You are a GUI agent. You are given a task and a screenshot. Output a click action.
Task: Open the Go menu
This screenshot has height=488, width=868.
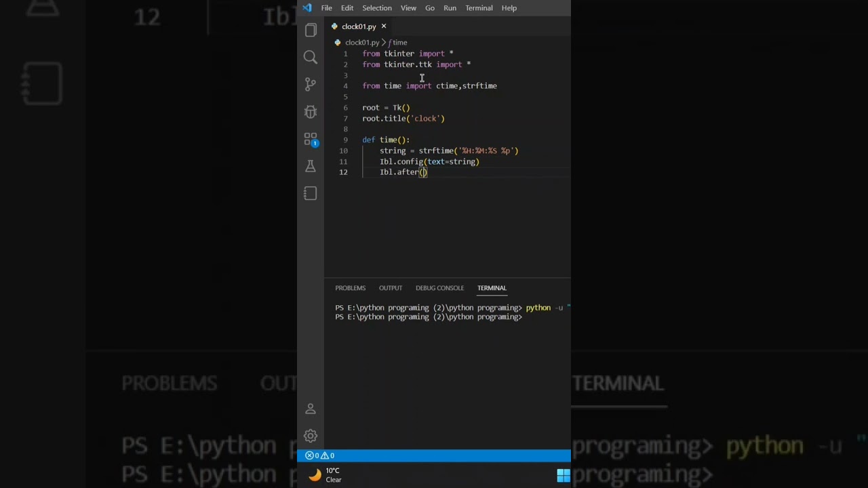(430, 8)
